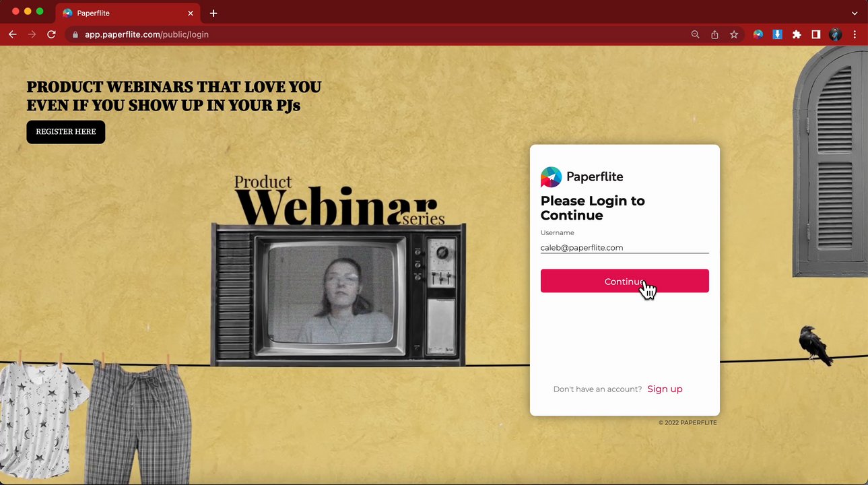Go forward with the browser forward arrow
The width and height of the screenshot is (868, 485).
pos(32,34)
